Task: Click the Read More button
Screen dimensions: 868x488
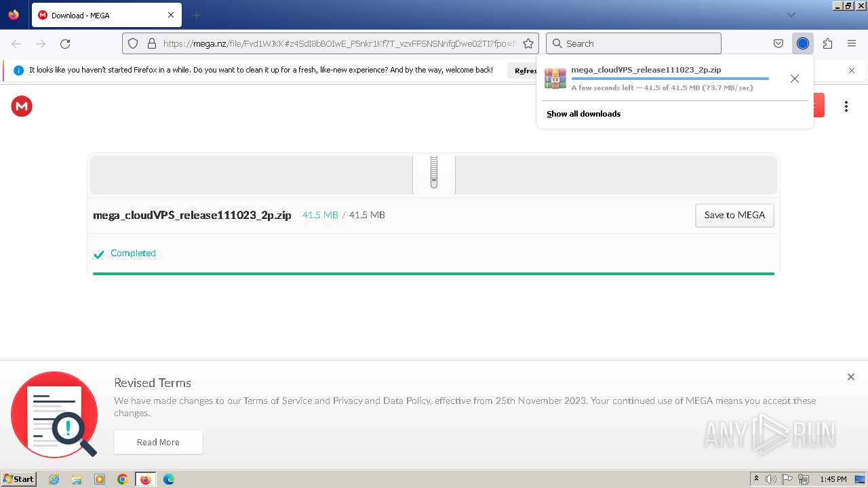Action: pyautogui.click(x=158, y=442)
